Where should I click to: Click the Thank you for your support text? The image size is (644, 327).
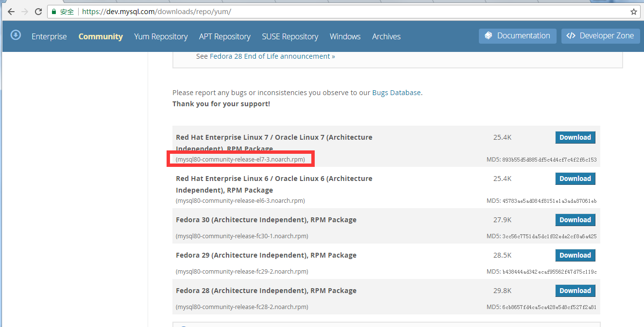tap(221, 104)
